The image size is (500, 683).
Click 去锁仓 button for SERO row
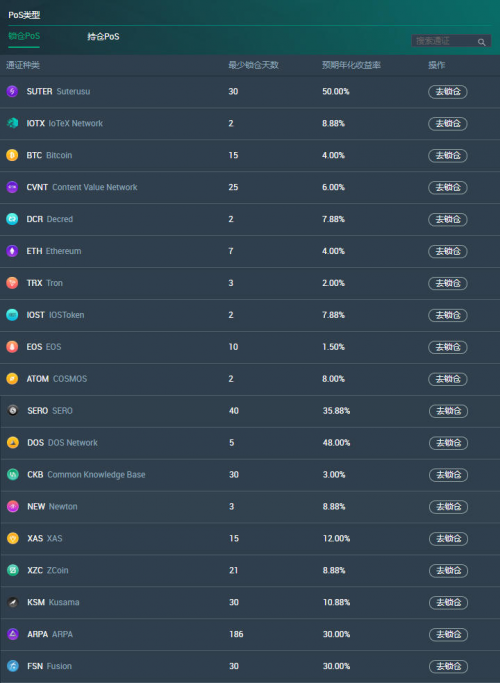click(449, 411)
